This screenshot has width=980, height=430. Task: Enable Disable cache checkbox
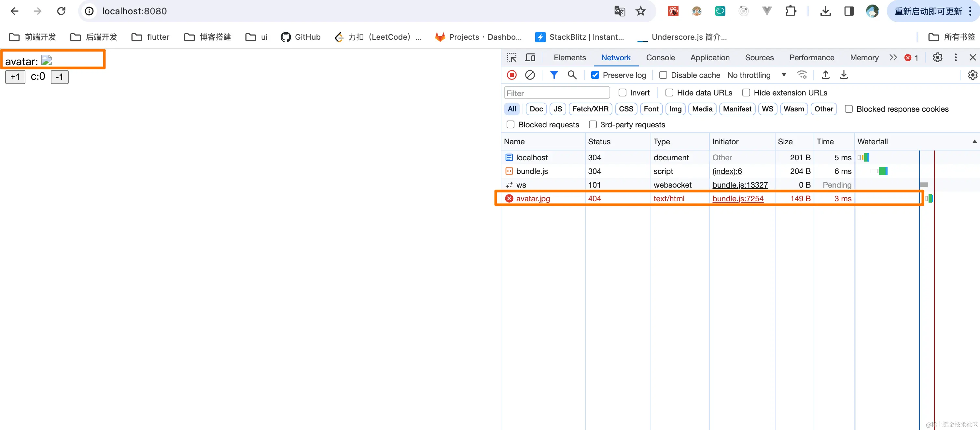coord(663,75)
